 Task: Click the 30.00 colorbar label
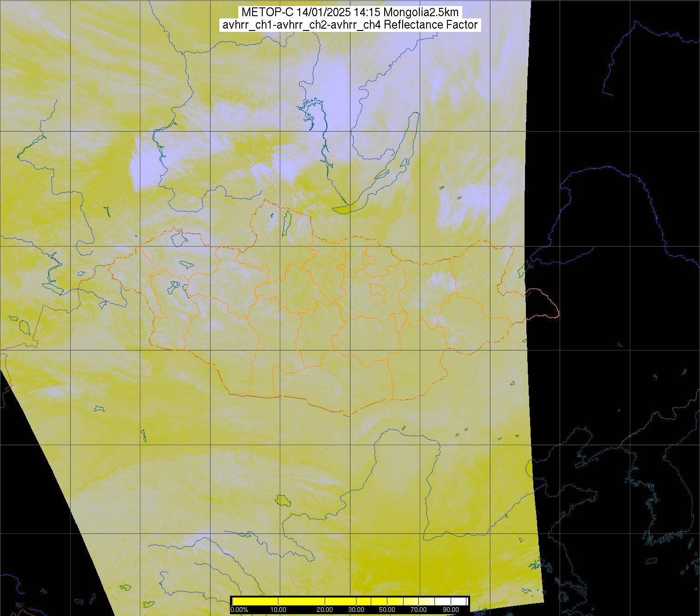pyautogui.click(x=356, y=610)
